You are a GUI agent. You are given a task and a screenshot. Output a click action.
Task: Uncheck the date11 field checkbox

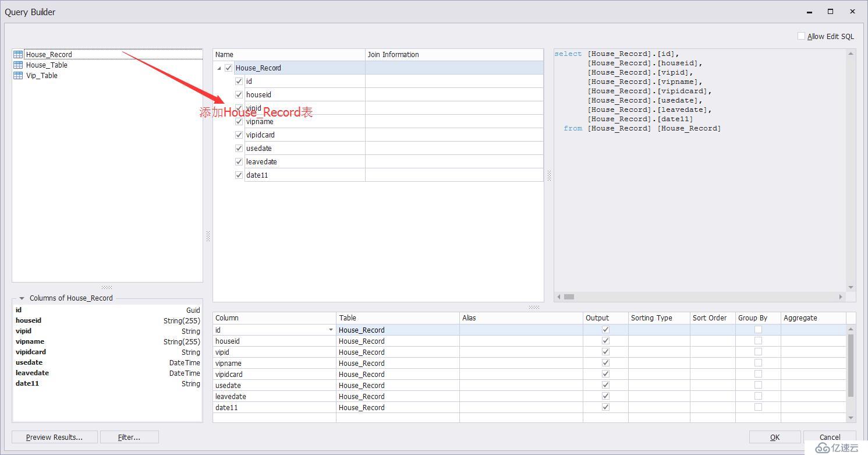(x=239, y=175)
